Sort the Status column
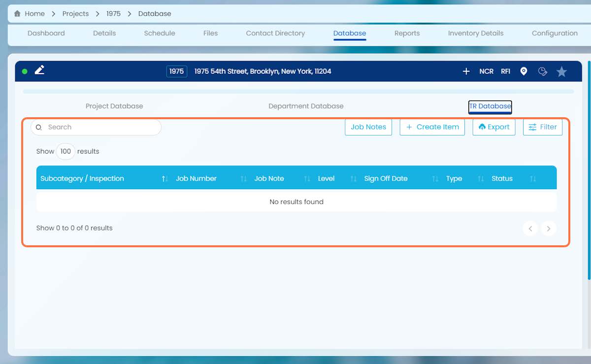Image resolution: width=591 pixels, height=364 pixels. tap(533, 179)
